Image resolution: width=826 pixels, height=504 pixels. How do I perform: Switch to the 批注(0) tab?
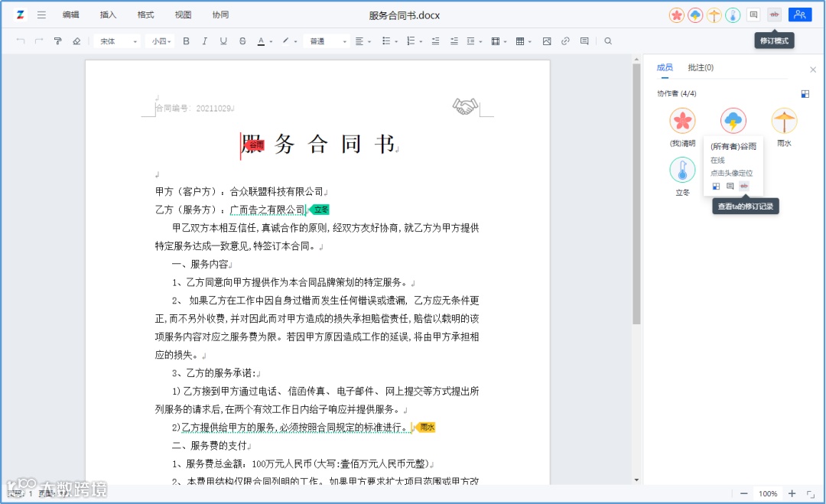(701, 67)
